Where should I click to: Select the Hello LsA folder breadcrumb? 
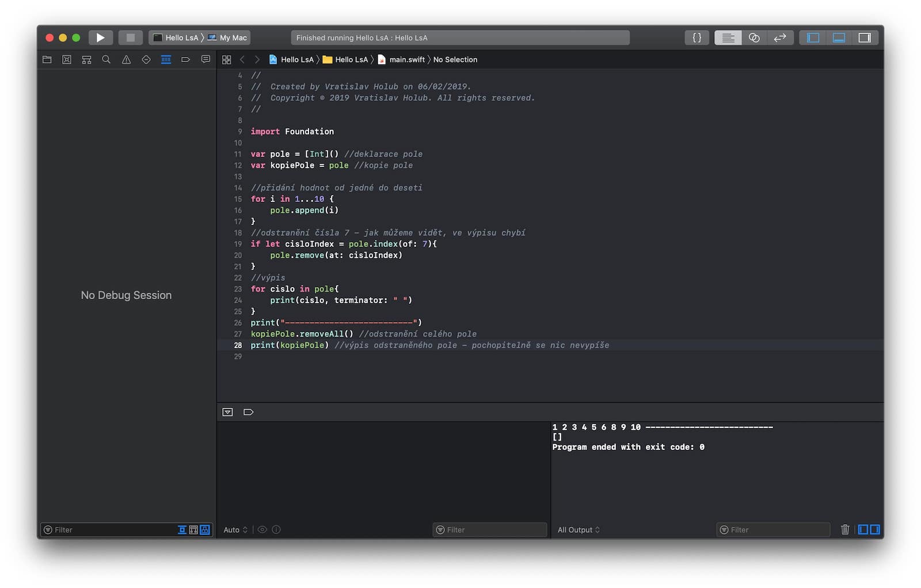coord(351,60)
